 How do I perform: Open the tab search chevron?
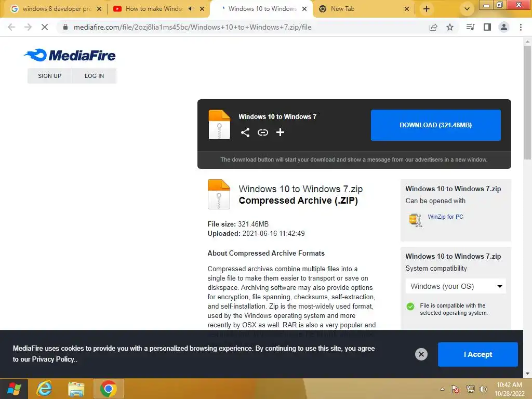[467, 9]
